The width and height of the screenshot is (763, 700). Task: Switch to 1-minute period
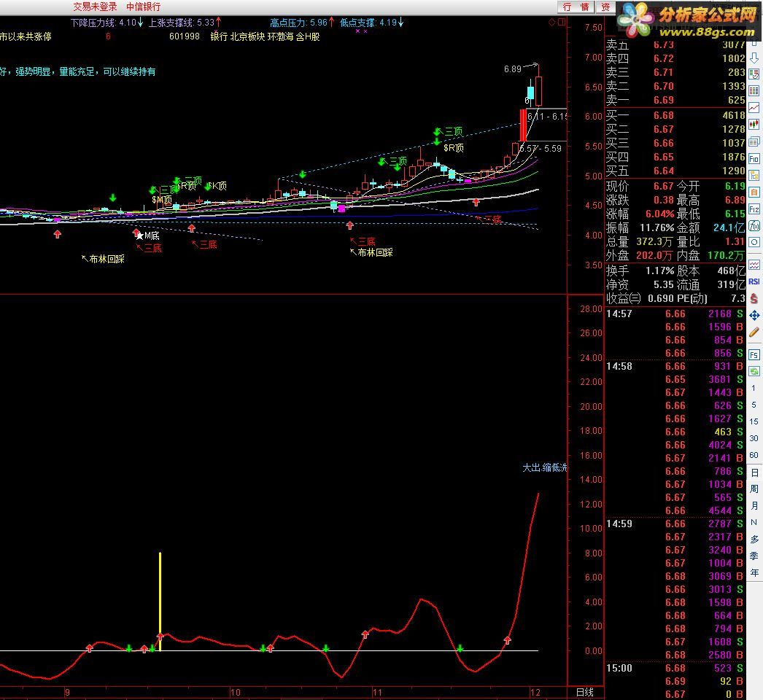pos(754,388)
